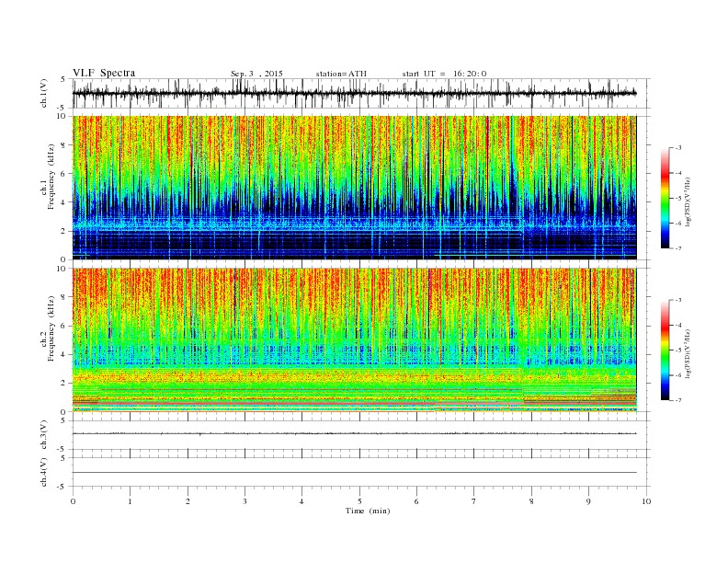Screen dimensions: 728x563
Task: Click the '0' tick on time axis
Action: tap(73, 501)
